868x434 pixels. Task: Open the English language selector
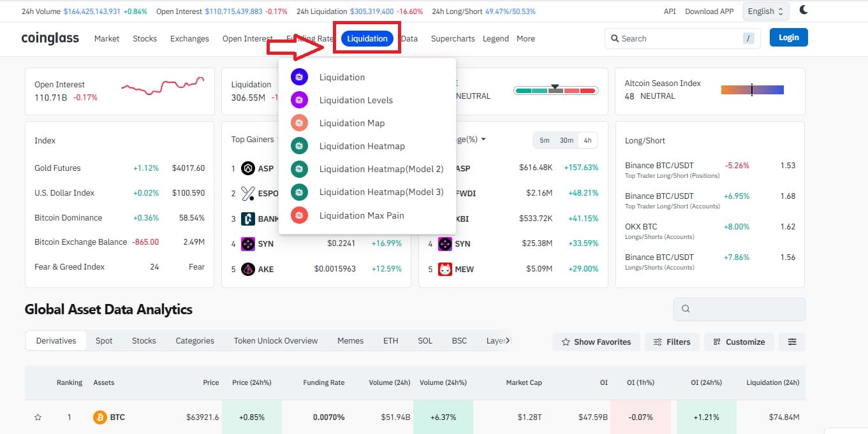(x=766, y=11)
